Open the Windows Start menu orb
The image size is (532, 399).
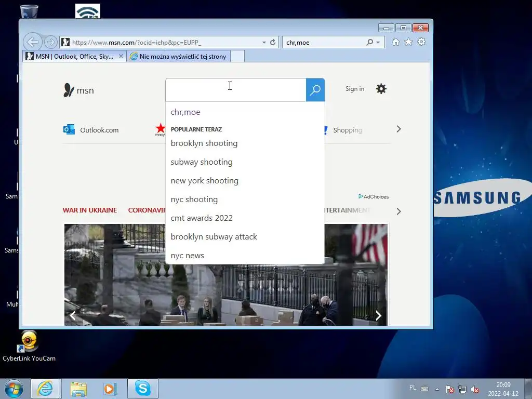point(14,389)
